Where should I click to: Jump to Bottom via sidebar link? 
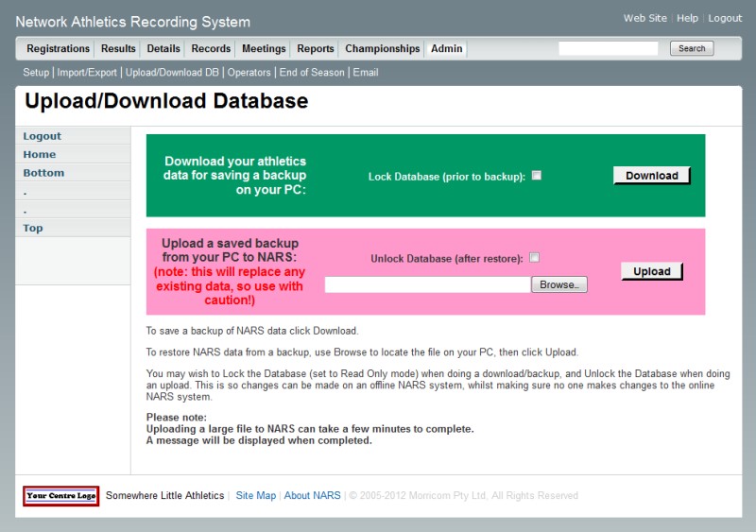pyautogui.click(x=43, y=173)
